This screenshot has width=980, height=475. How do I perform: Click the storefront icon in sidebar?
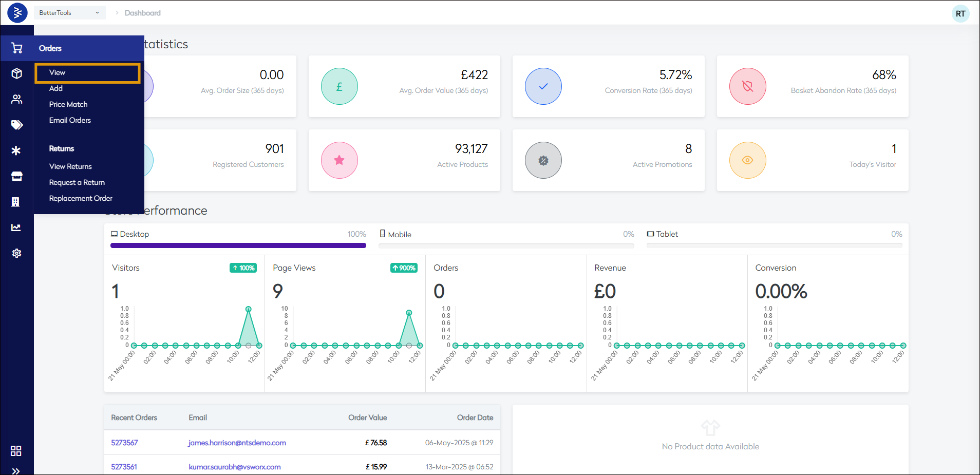[x=17, y=176]
